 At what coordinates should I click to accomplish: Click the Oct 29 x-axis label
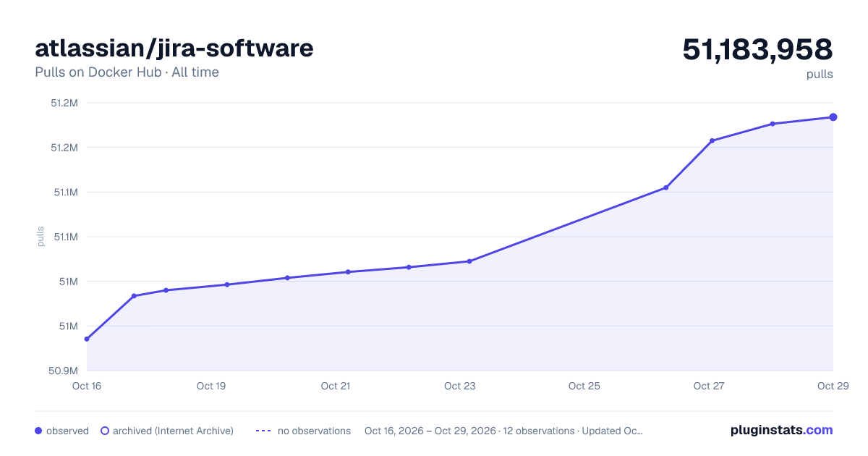tap(833, 386)
